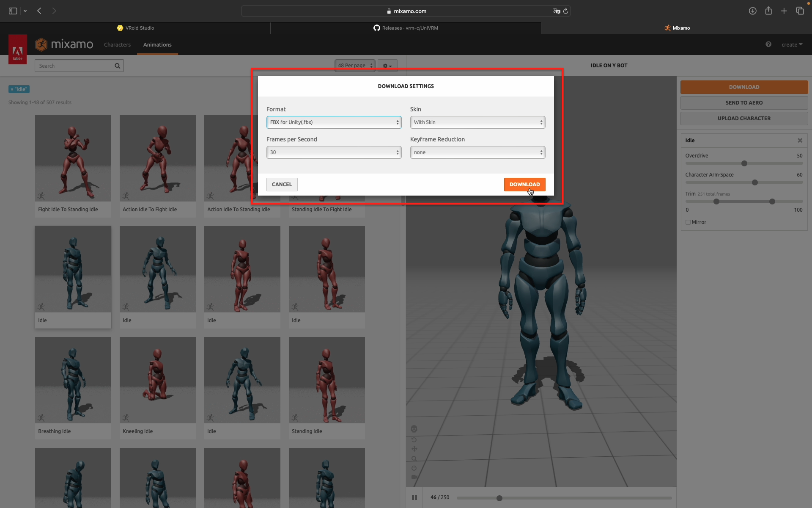Open the Keyframe Reduction dropdown
Image resolution: width=812 pixels, height=508 pixels.
point(477,152)
